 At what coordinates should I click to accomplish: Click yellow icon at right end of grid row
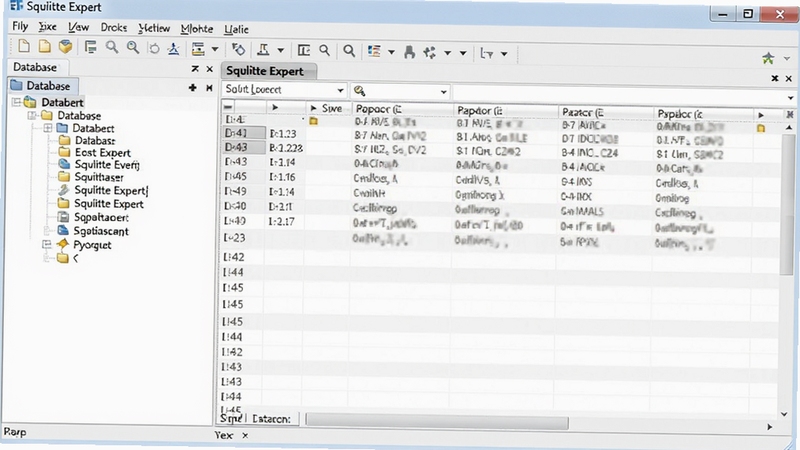click(x=761, y=129)
